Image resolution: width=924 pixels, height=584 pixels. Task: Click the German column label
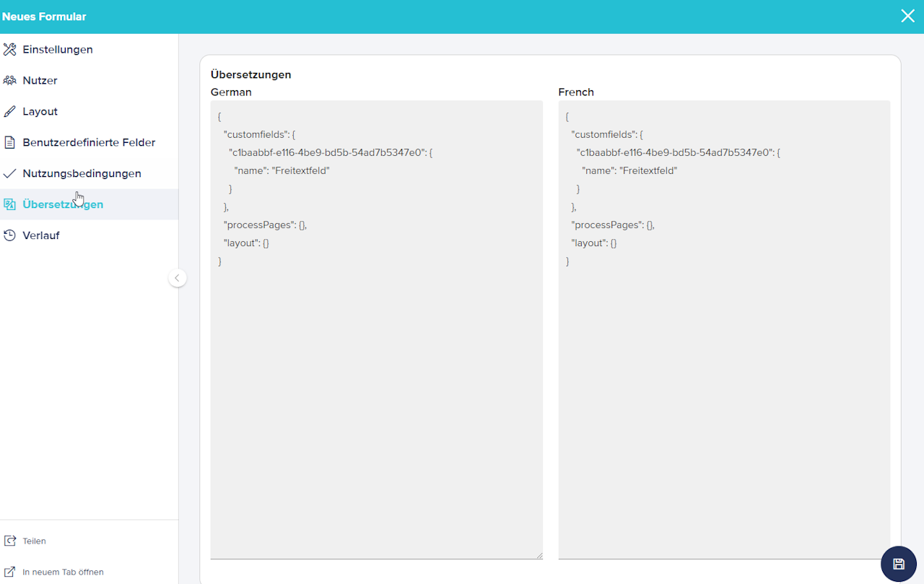[x=231, y=92]
